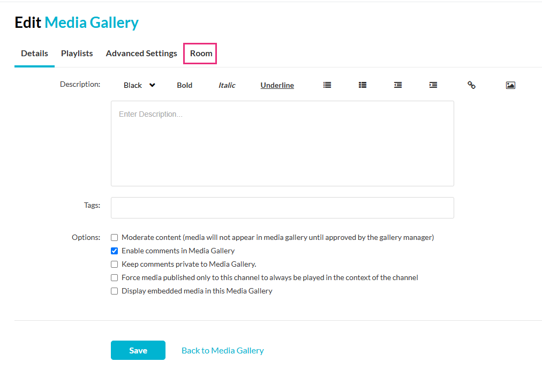Open the Advanced Settings tab
This screenshot has height=392, width=542.
coord(141,54)
